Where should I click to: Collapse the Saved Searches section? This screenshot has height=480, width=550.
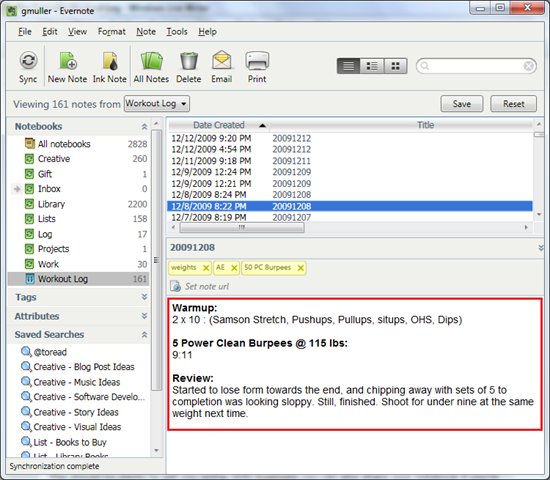coord(144,335)
